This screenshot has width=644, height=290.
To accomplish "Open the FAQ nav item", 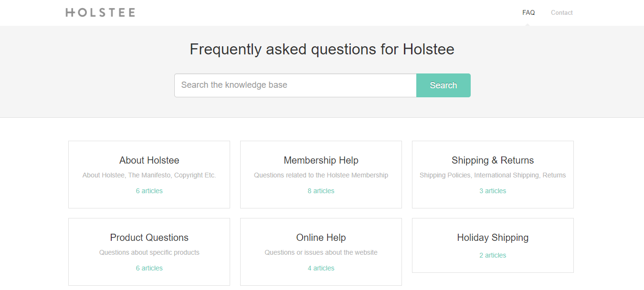I will [x=528, y=12].
